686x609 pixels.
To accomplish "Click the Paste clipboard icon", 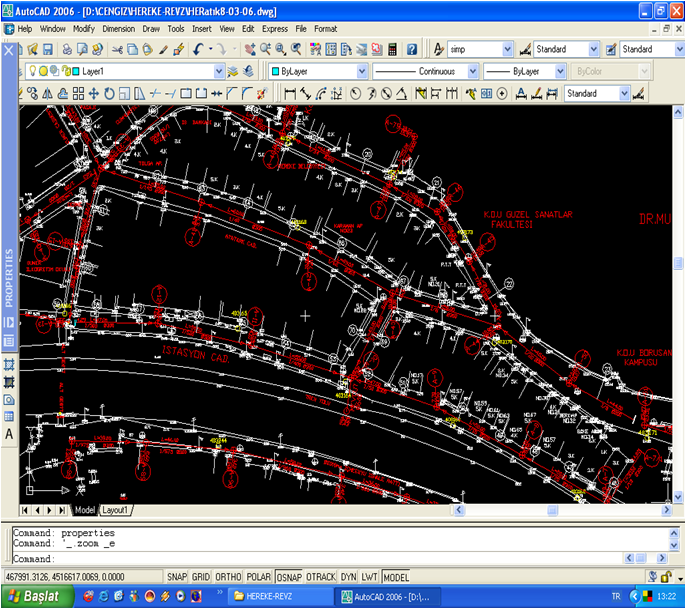I will point(148,49).
